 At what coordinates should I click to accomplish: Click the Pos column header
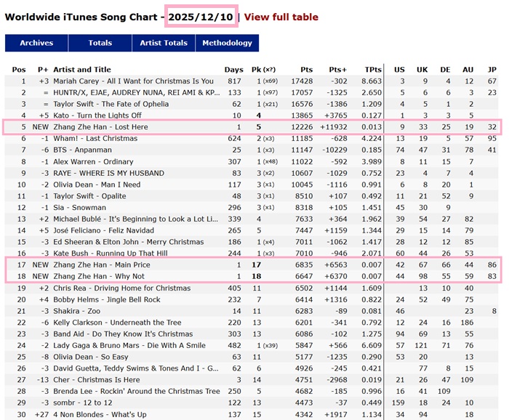click(19, 69)
